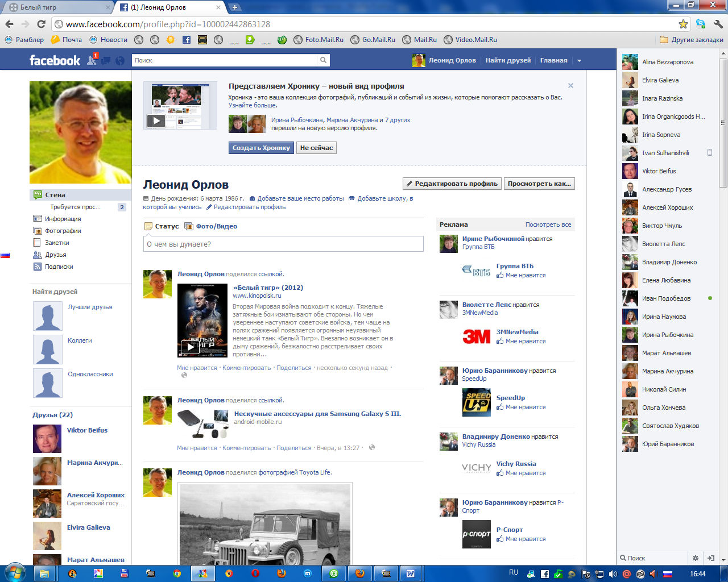Go to Главная in the header
This screenshot has height=582, width=728.
[553, 60]
